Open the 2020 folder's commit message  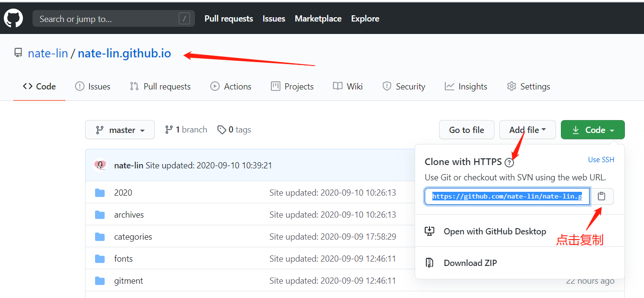click(333, 193)
